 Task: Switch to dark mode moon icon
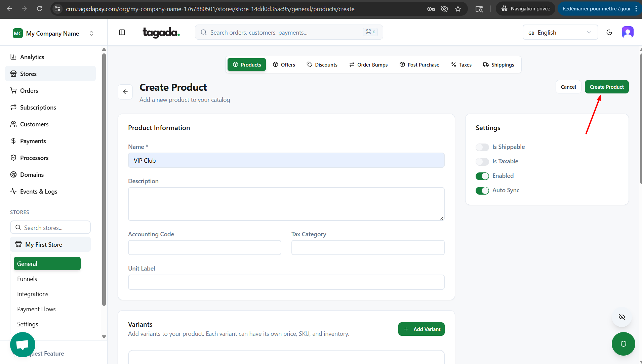tap(609, 32)
